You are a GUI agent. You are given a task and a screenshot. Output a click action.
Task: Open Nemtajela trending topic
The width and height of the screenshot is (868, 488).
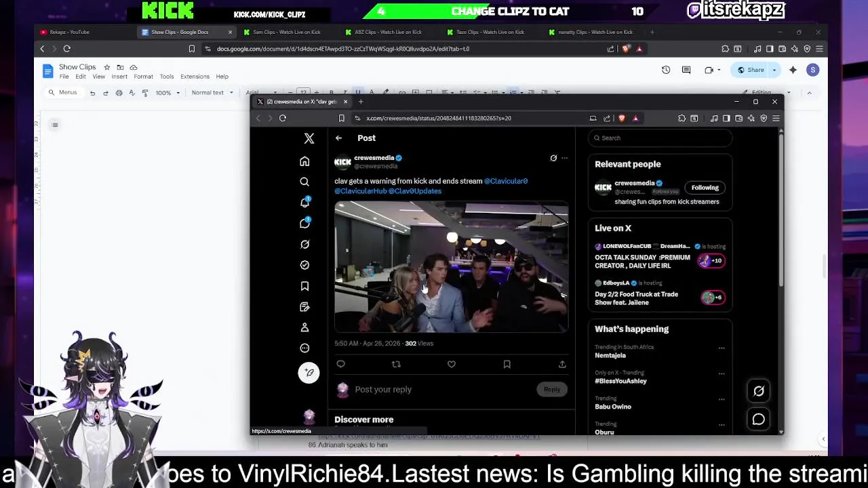tap(610, 355)
